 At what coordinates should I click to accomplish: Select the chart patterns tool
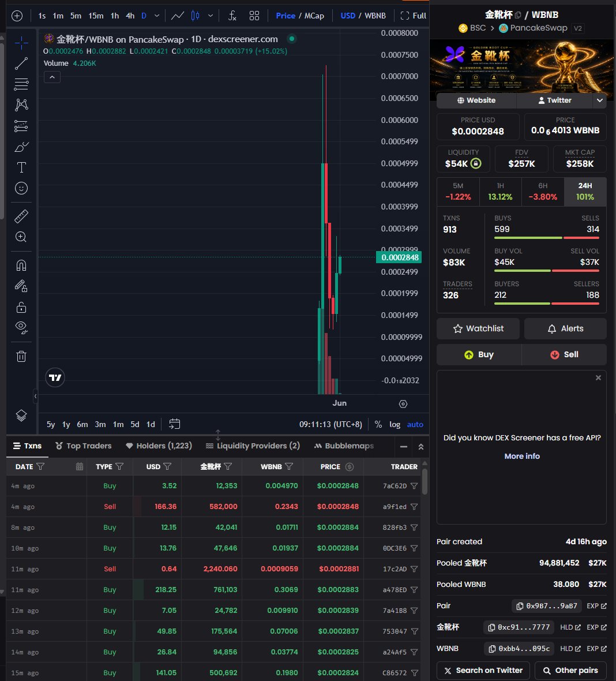click(21, 104)
